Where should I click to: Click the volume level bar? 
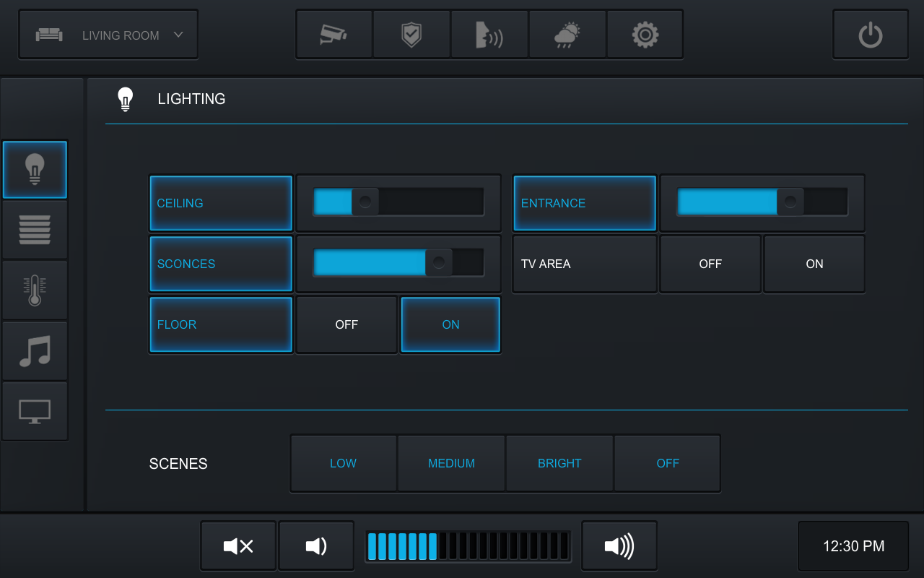[x=468, y=546]
